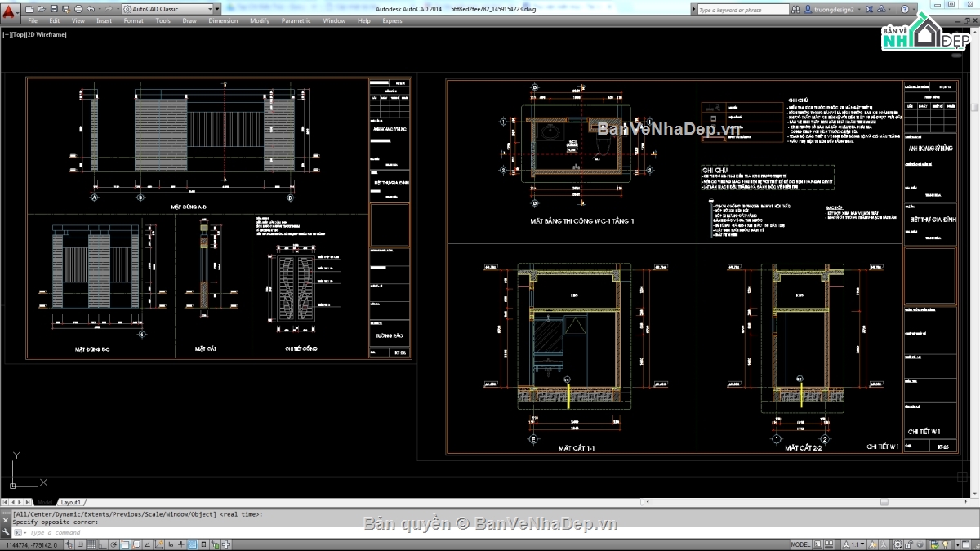The width and height of the screenshot is (980, 551).
Task: Open the Parametric menu
Action: point(296,21)
